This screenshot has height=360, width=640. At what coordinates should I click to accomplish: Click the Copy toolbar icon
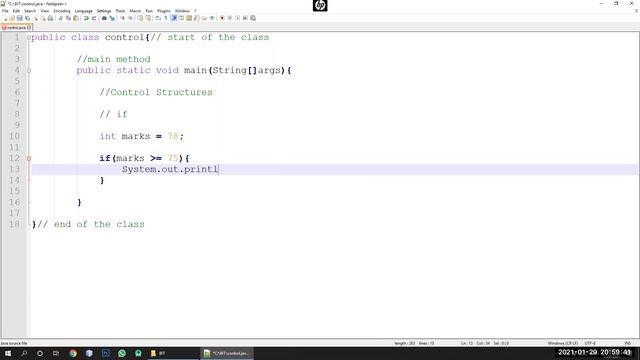point(68,18)
